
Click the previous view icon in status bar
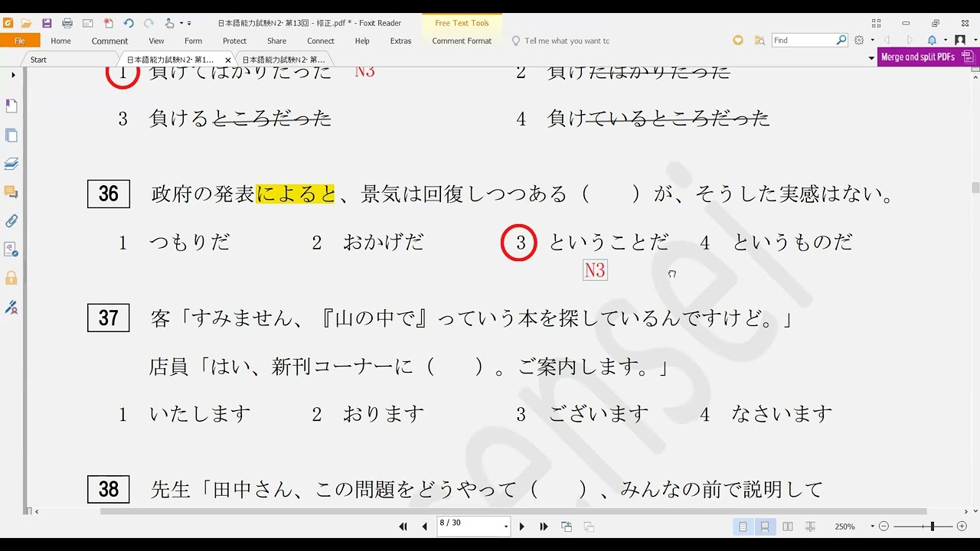(567, 527)
